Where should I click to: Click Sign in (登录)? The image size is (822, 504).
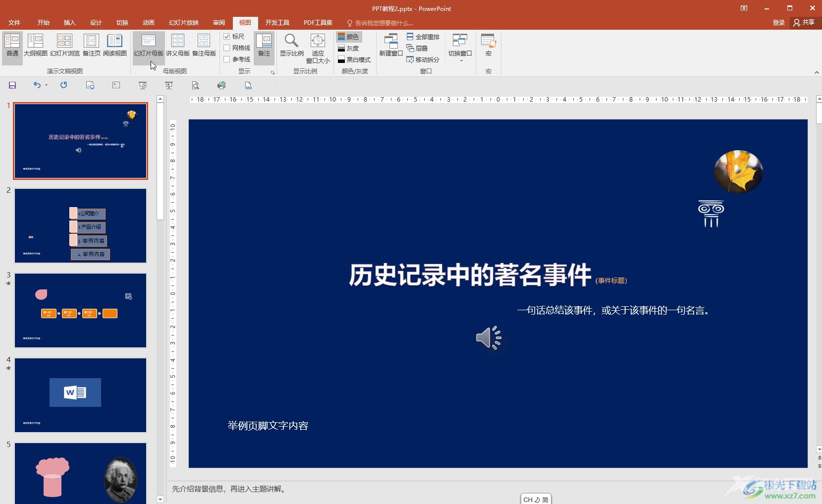point(779,23)
